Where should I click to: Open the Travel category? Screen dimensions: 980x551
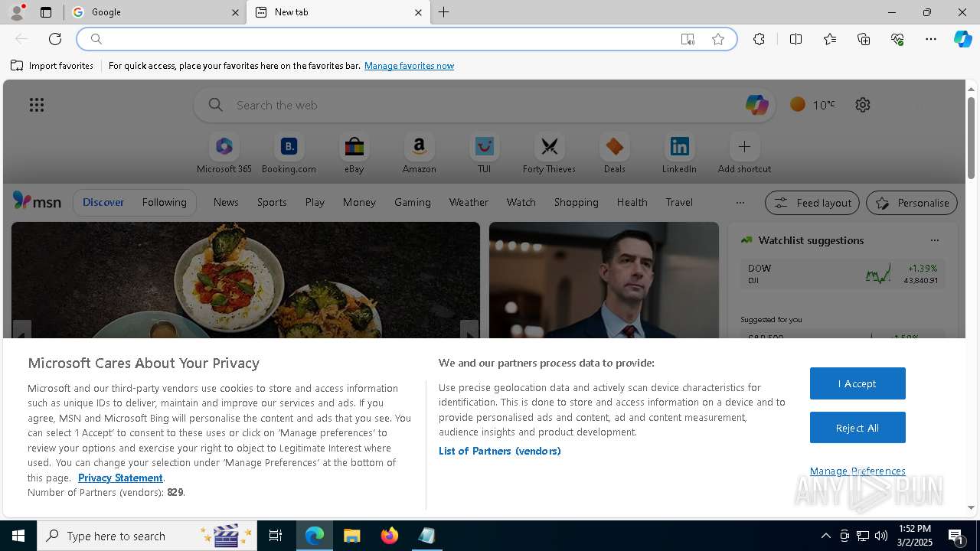point(679,202)
